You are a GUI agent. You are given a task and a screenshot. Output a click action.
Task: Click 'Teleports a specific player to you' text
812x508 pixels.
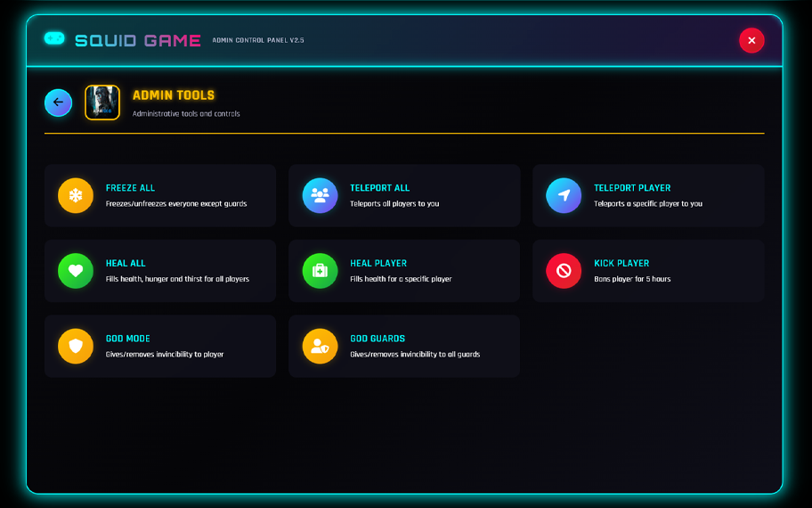(648, 204)
